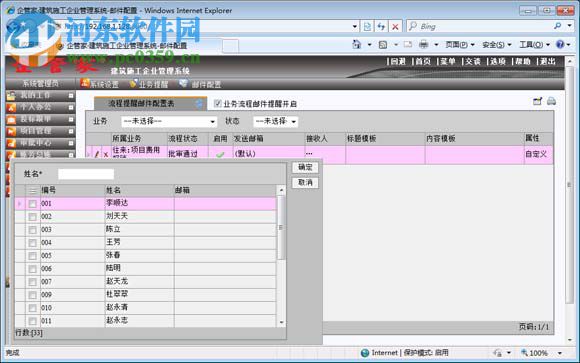Check the box for row 006

point(33,269)
